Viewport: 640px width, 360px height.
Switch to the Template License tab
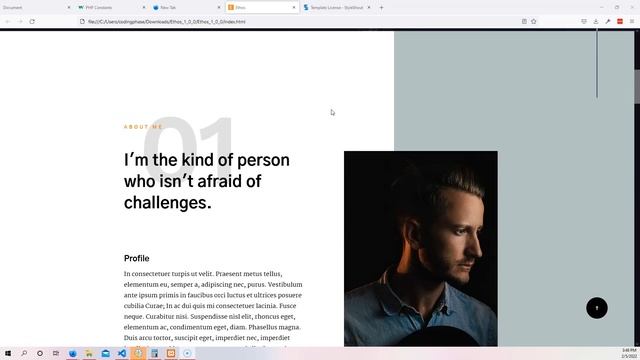[x=336, y=7]
